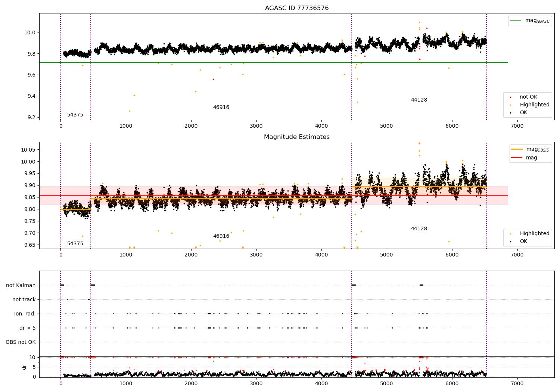Click y-axis tick 10.0 in top plot
560x392 pixels.
pos(30,32)
